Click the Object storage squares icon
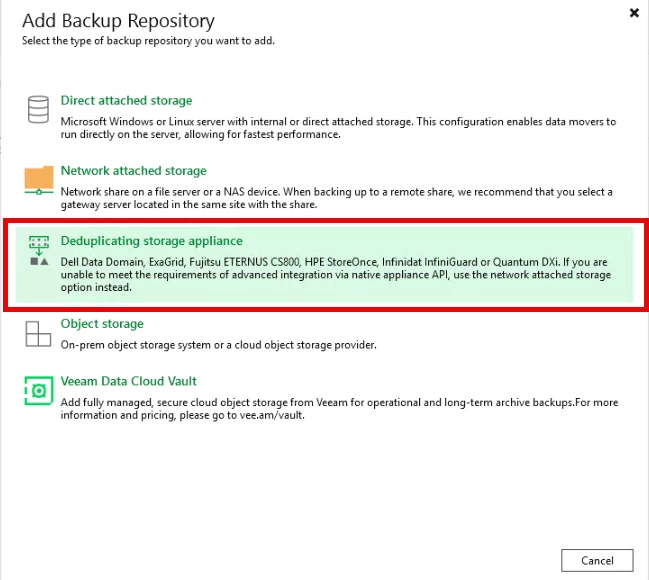Viewport: 649px width, 580px height. pyautogui.click(x=38, y=334)
